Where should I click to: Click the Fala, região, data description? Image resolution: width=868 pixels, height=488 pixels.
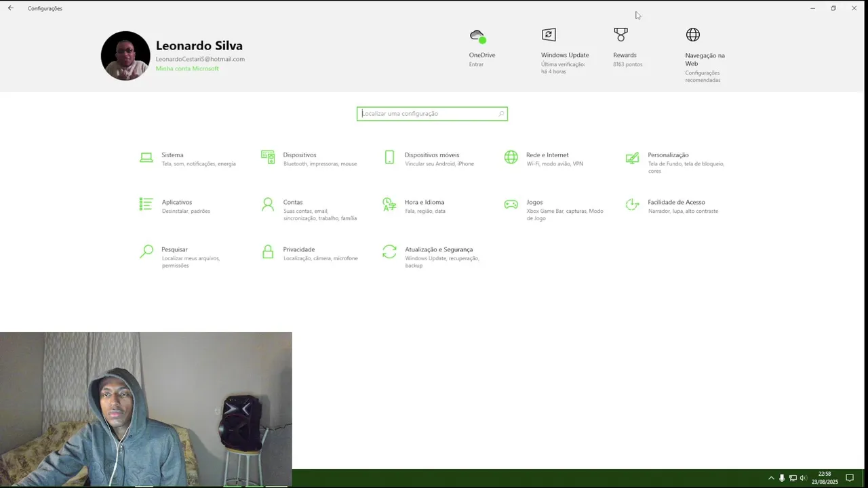pyautogui.click(x=425, y=211)
